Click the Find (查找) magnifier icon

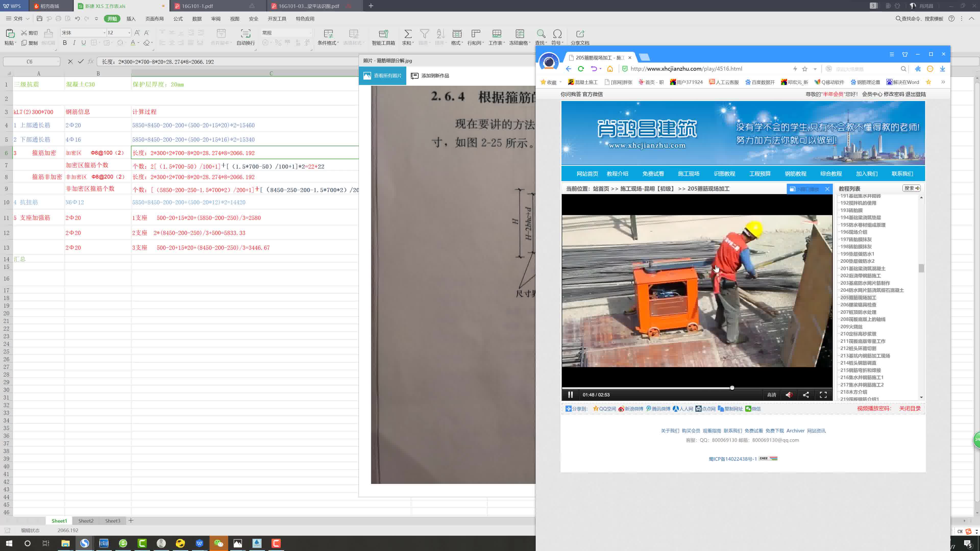[x=541, y=34]
